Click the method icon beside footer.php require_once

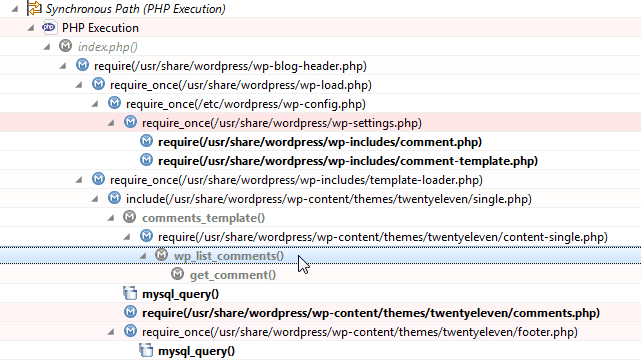click(x=130, y=331)
